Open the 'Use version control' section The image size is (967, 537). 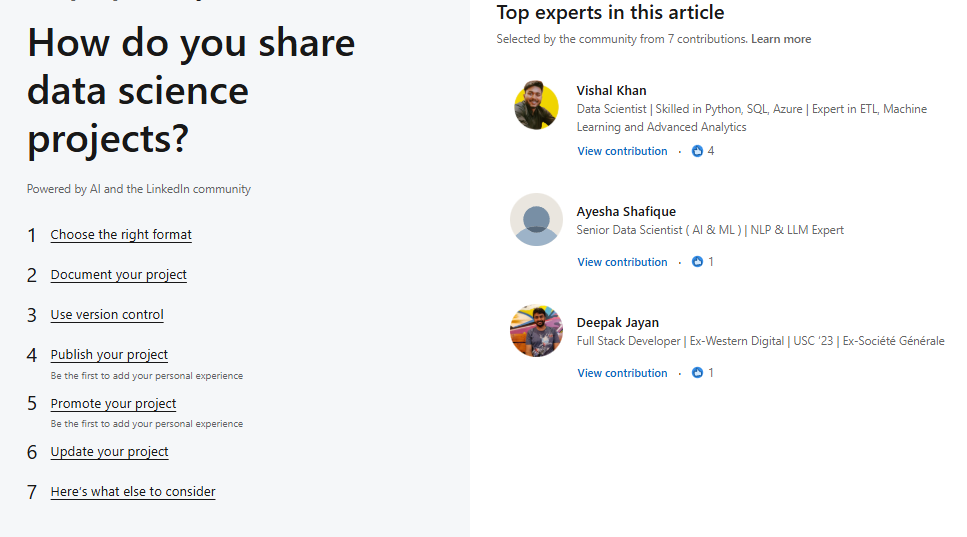pos(107,315)
